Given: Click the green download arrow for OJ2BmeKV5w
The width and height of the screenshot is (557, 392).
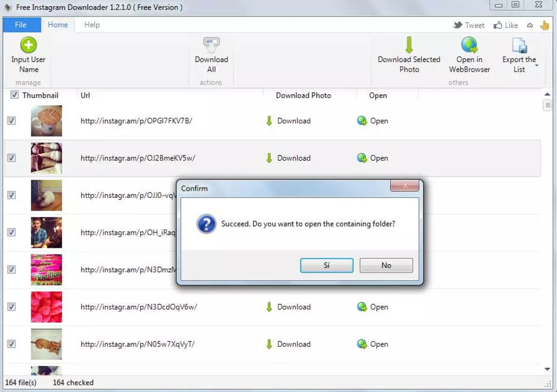Looking at the screenshot, I should (269, 158).
